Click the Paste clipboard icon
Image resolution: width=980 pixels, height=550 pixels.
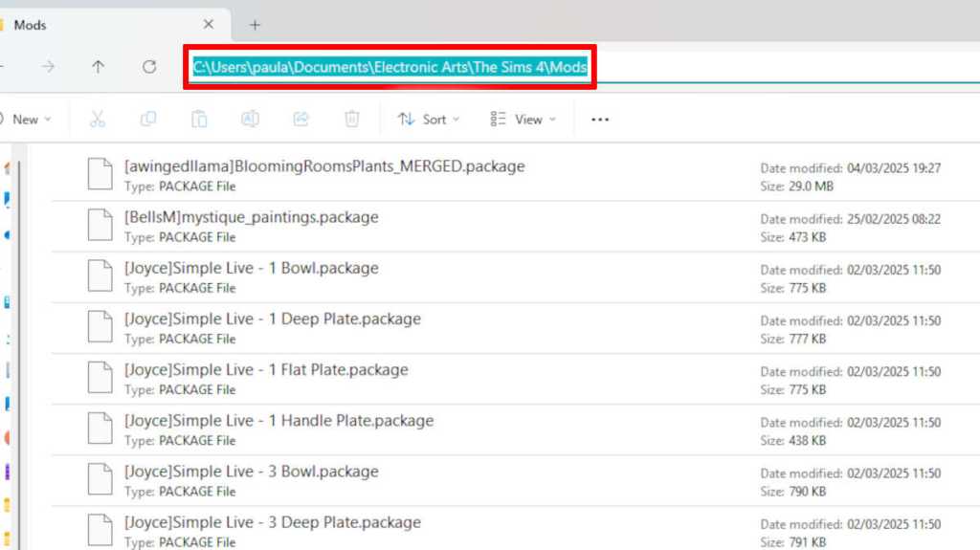(x=199, y=120)
